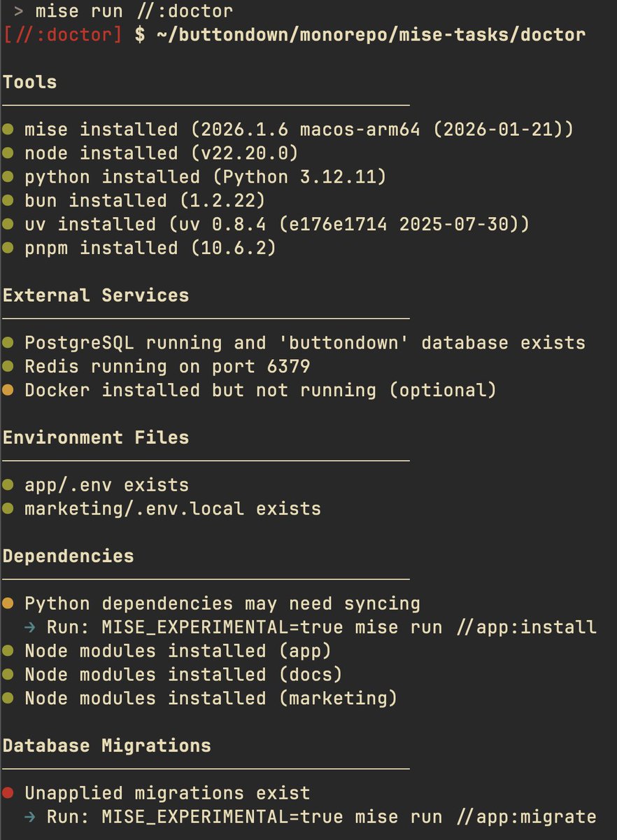This screenshot has width=617, height=840.
Task: Select the 'app/.env exists' line
Action: click(106, 485)
